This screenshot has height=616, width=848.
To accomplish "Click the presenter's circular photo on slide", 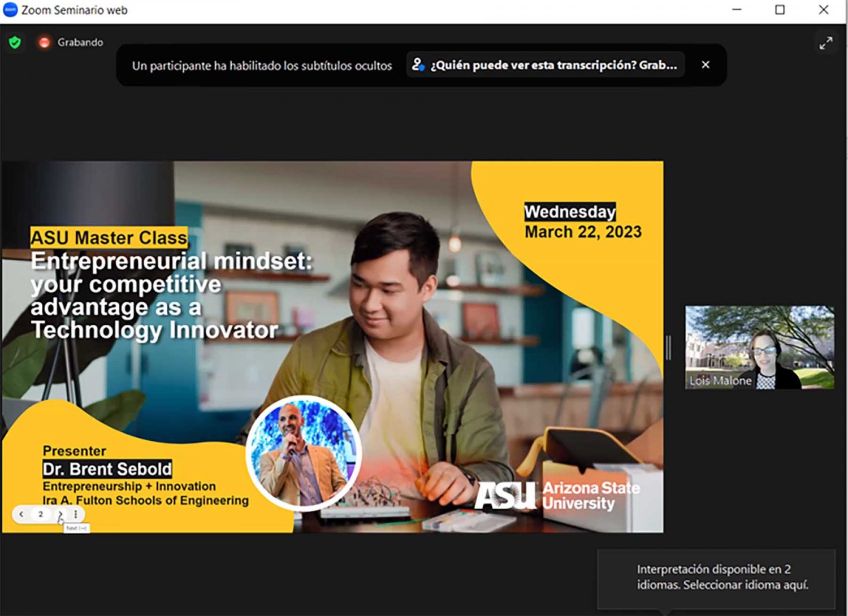I will 304,453.
